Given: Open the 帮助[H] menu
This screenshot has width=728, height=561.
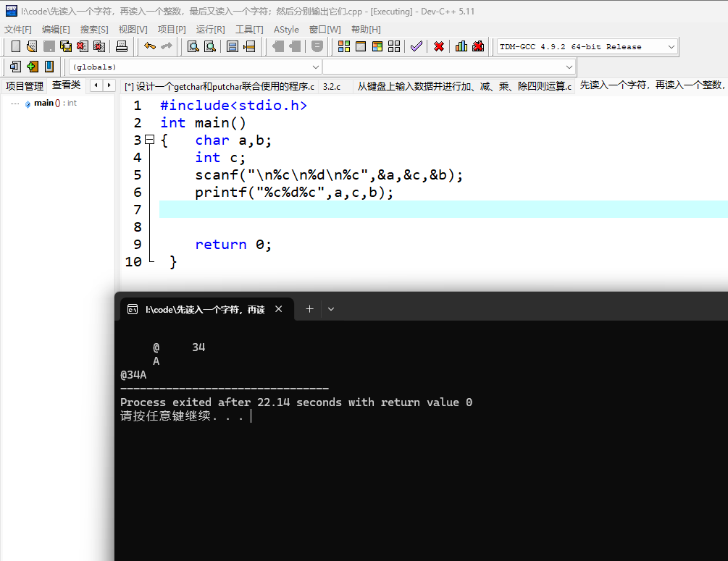Looking at the screenshot, I should (366, 29).
